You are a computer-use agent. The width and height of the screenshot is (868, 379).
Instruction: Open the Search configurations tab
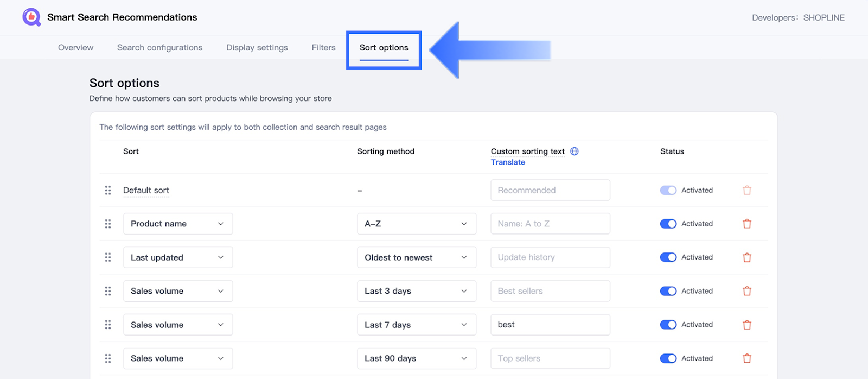click(159, 48)
